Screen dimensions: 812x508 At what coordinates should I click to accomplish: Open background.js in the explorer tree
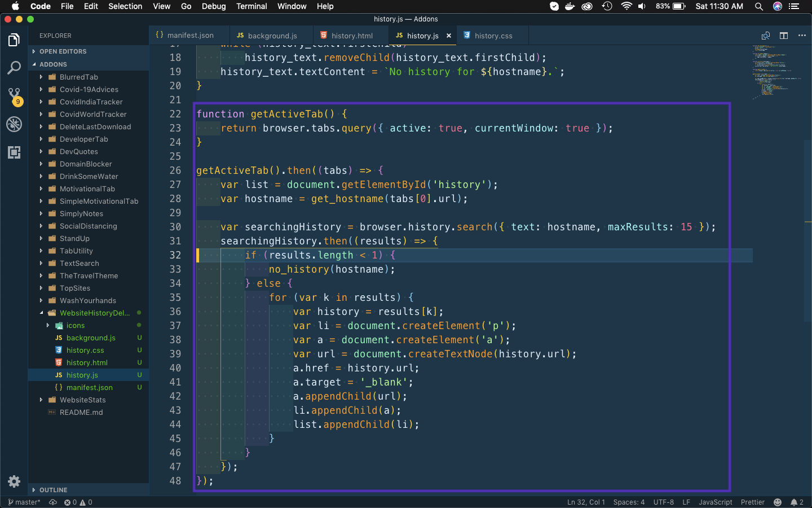coord(89,338)
